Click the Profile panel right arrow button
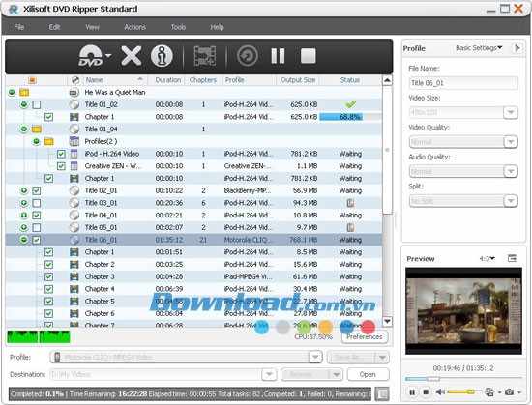This screenshot has height=405, width=532. pos(517,48)
